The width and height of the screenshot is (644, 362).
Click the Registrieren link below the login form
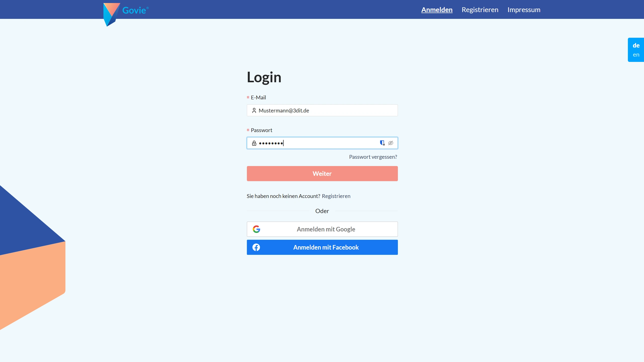(336, 196)
